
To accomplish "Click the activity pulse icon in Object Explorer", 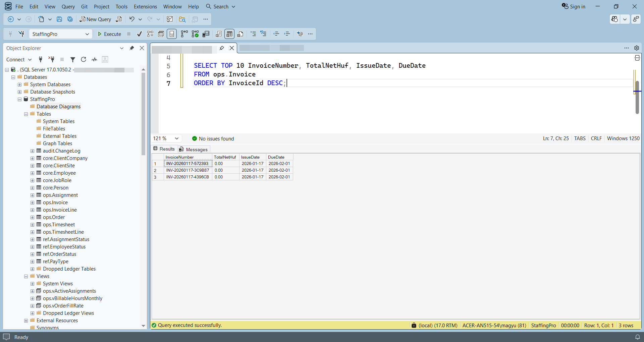I will pos(94,60).
